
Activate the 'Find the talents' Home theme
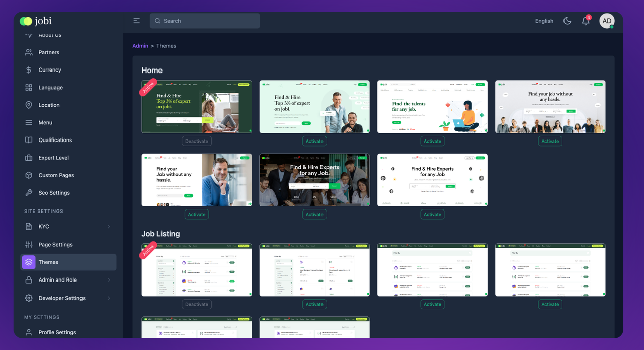point(432,141)
